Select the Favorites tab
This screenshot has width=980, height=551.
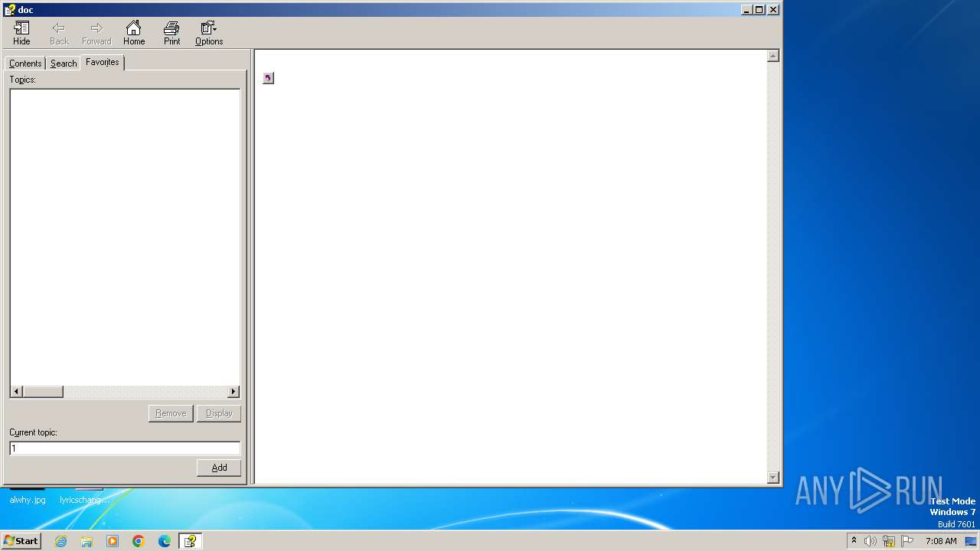click(x=103, y=62)
